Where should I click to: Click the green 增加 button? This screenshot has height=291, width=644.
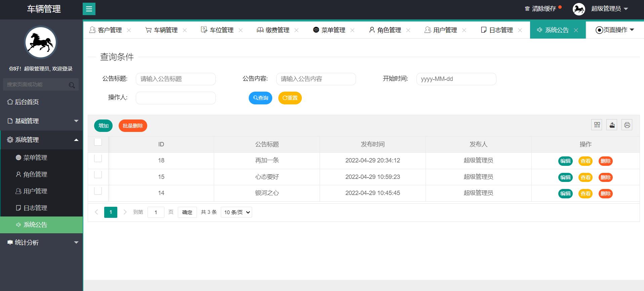click(104, 126)
